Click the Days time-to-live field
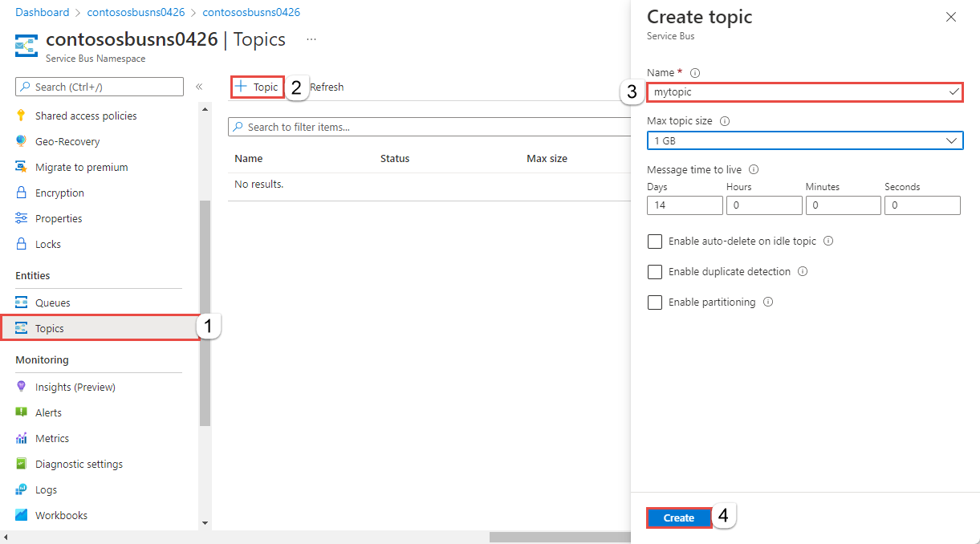Viewport: 980px width, 544px height. pyautogui.click(x=685, y=205)
